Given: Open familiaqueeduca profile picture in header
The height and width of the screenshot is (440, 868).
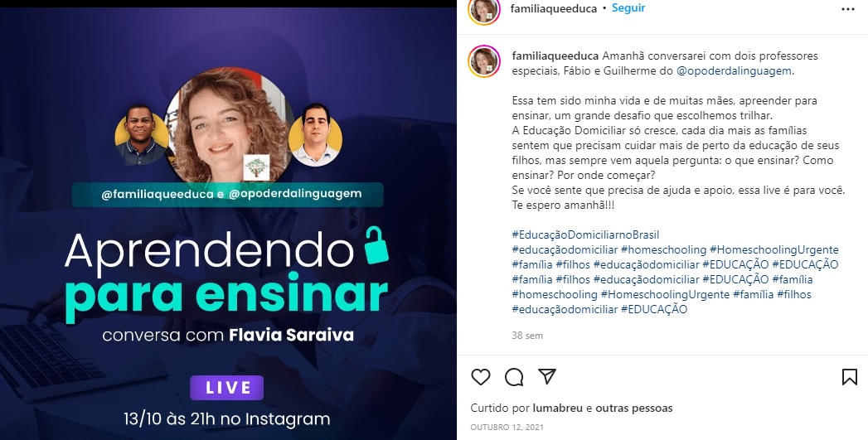Looking at the screenshot, I should point(484,10).
